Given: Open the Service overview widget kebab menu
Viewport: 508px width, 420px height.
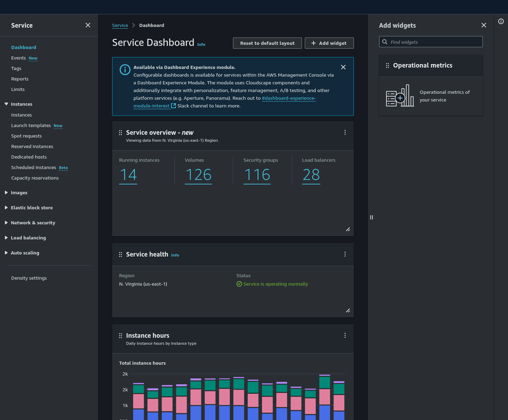Looking at the screenshot, I should pos(345,132).
